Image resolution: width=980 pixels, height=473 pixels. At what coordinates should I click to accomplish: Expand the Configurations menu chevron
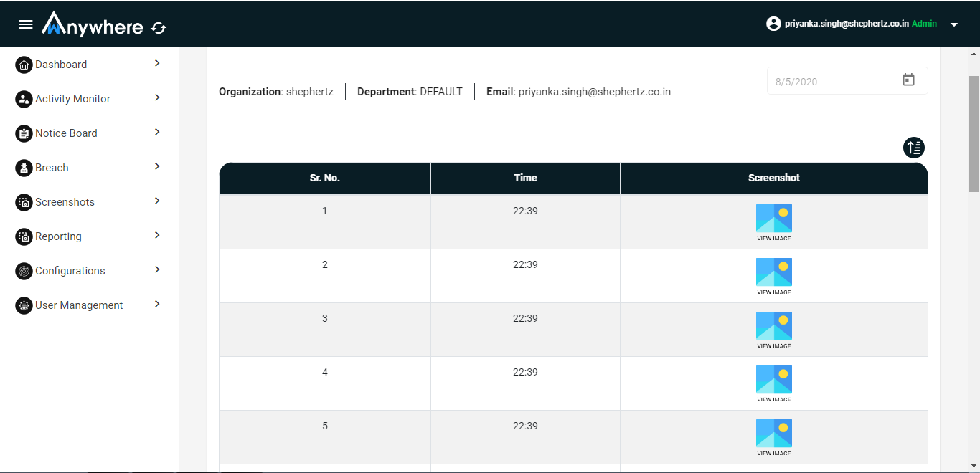coord(157,269)
